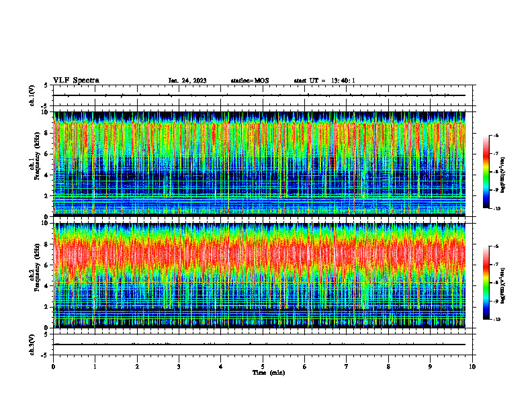
Task: Click the "-10" label on ch.1 color scale
Action: pyautogui.click(x=496, y=209)
